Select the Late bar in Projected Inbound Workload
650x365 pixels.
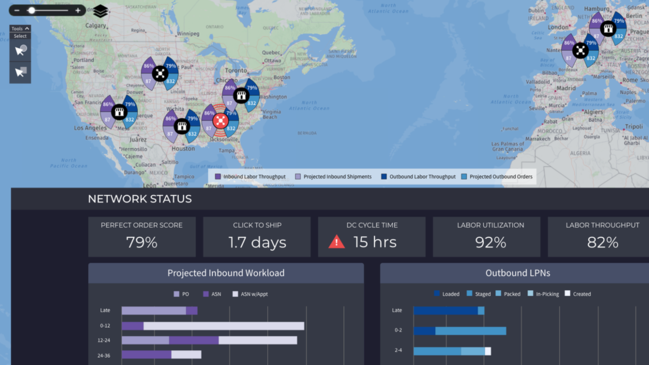point(160,311)
